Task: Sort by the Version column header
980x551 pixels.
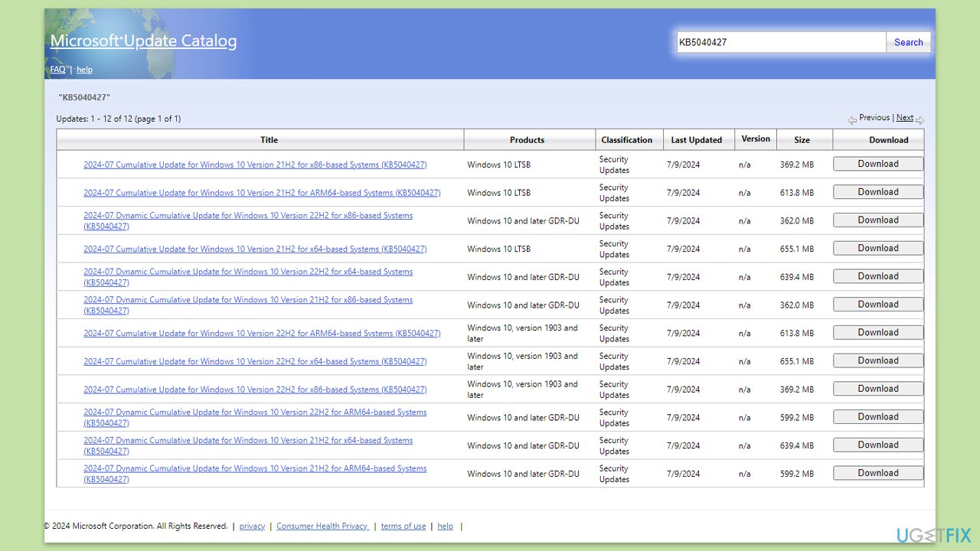Action: [x=756, y=139]
